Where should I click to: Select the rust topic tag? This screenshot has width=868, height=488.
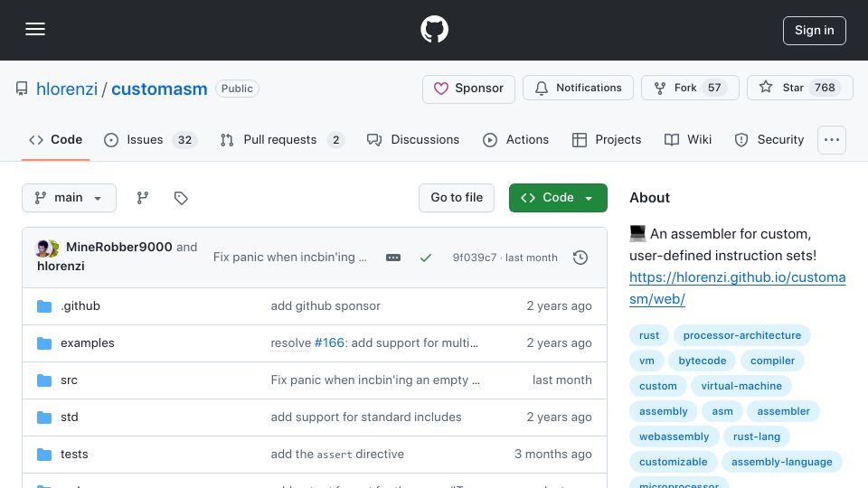(649, 335)
